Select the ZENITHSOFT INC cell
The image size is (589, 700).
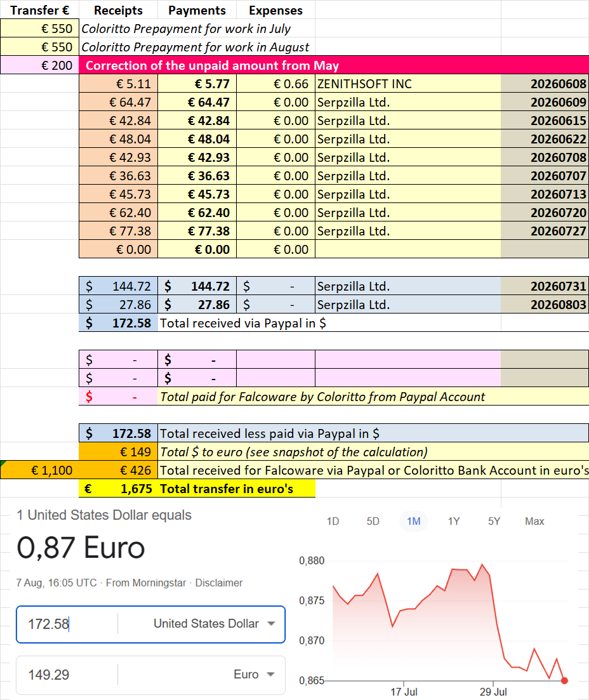pyautogui.click(x=407, y=84)
